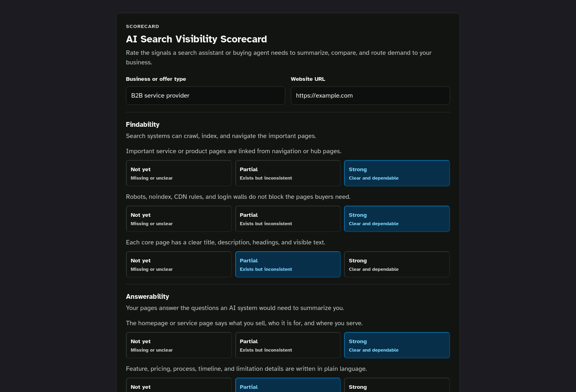Select Strong for homepage says what you sell
The width and height of the screenshot is (576, 392).
(x=397, y=345)
